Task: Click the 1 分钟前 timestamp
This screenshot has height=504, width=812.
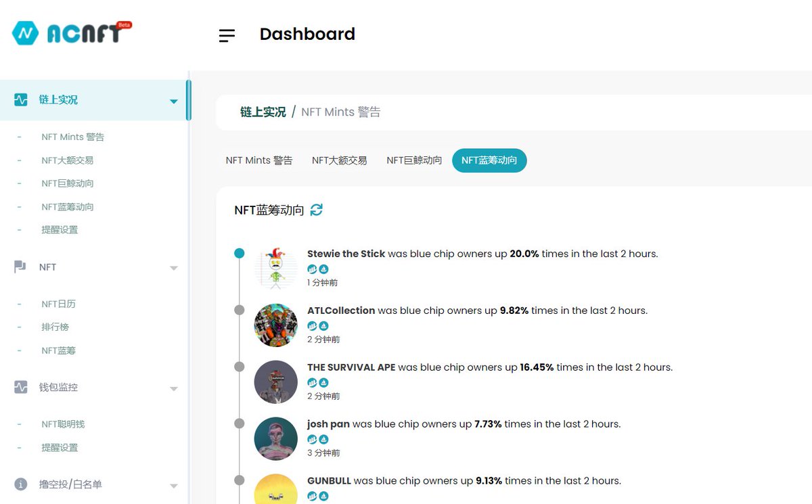Action: click(x=322, y=283)
